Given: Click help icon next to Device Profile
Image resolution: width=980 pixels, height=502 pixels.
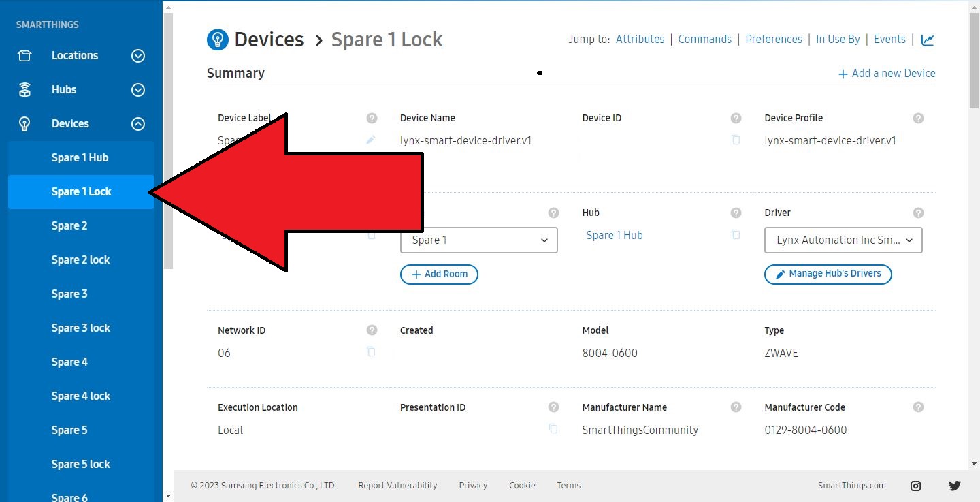Looking at the screenshot, I should (918, 118).
